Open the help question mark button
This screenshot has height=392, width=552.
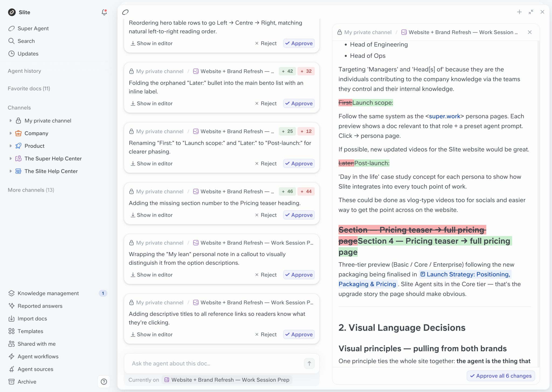[104, 381]
